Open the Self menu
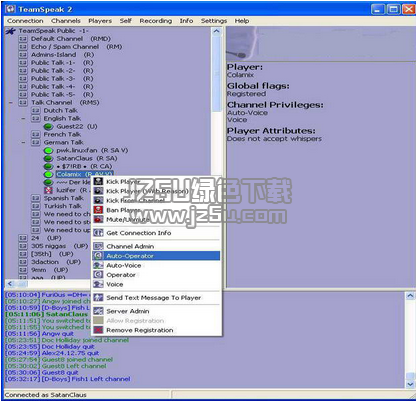Image resolution: width=416 pixels, height=402 pixels. coord(126,21)
